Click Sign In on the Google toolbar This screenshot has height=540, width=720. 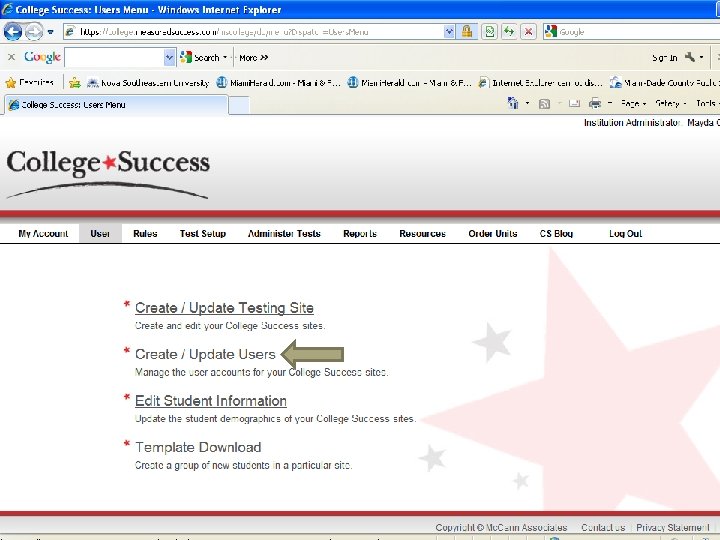[x=664, y=58]
